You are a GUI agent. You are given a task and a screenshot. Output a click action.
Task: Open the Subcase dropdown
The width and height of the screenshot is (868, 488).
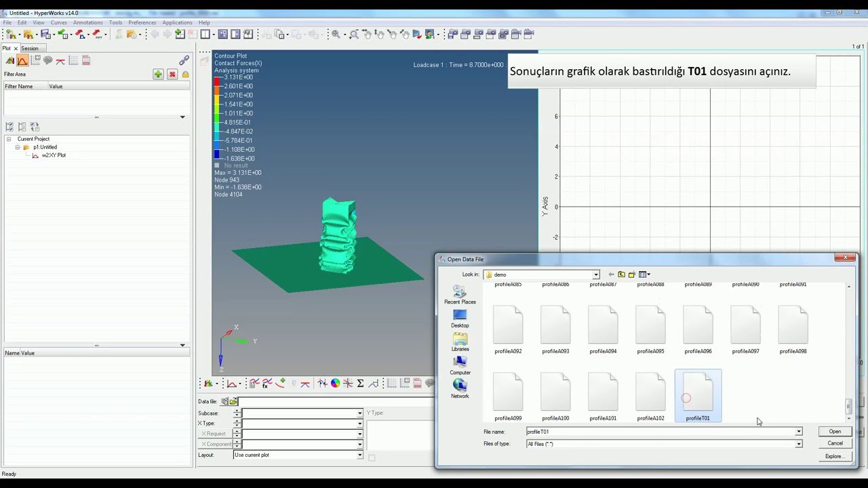[x=360, y=413]
